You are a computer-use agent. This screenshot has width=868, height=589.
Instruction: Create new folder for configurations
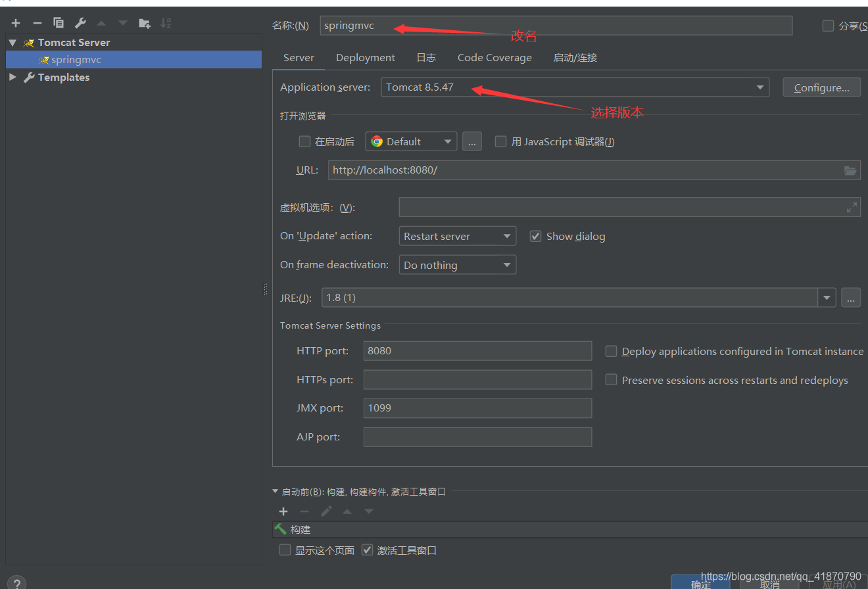coord(145,23)
